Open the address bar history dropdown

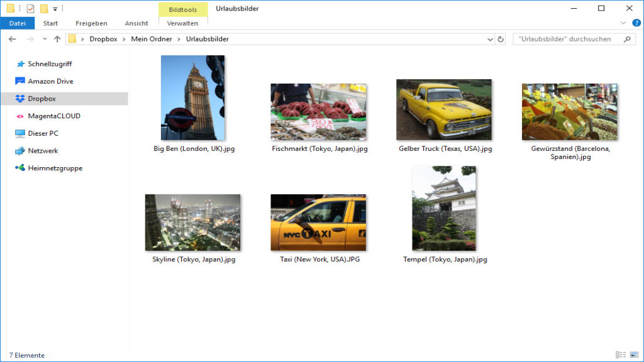tap(490, 38)
